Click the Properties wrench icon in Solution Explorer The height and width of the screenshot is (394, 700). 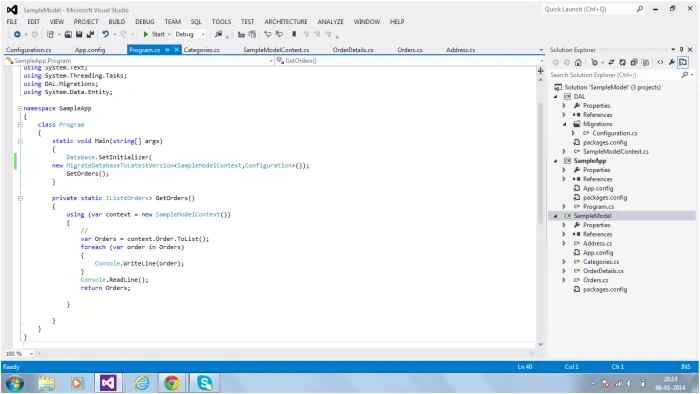671,62
